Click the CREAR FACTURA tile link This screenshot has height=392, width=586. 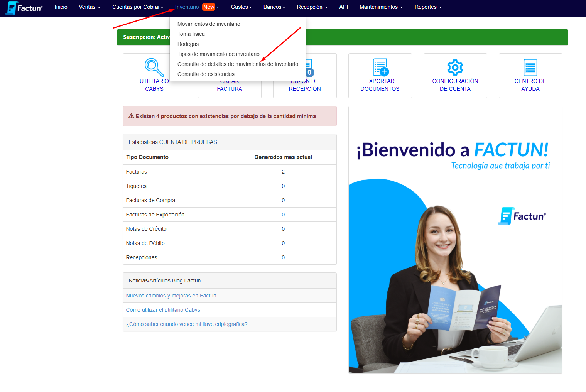coord(230,89)
